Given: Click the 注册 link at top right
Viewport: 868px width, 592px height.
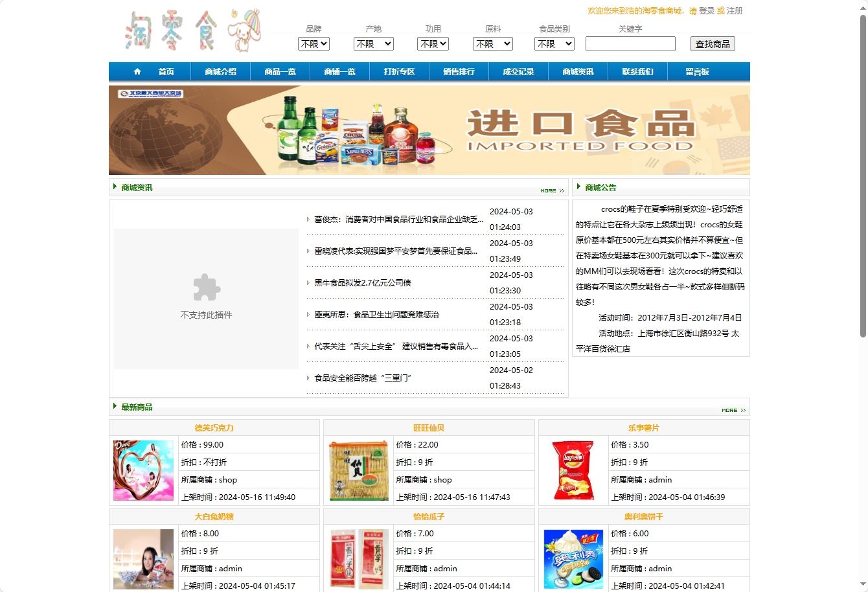Looking at the screenshot, I should tap(735, 11).
